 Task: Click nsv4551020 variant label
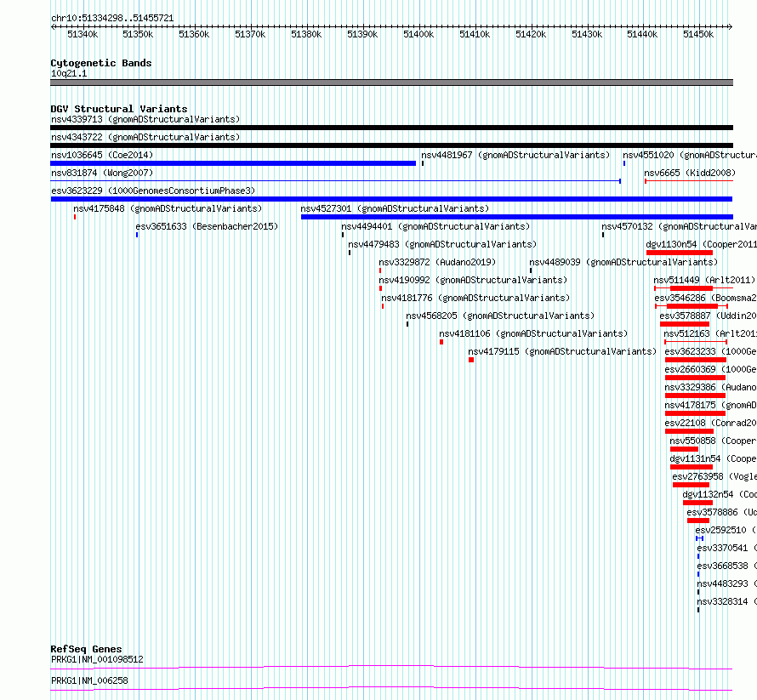click(x=690, y=155)
